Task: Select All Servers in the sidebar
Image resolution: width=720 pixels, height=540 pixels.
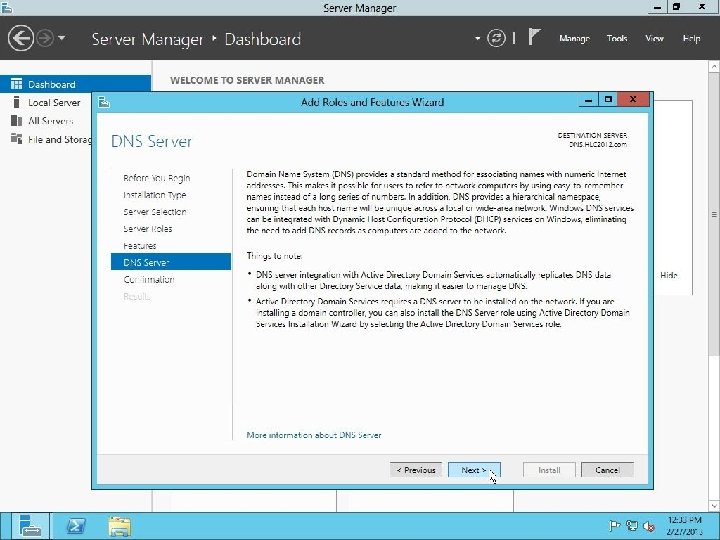Action: pyautogui.click(x=51, y=121)
